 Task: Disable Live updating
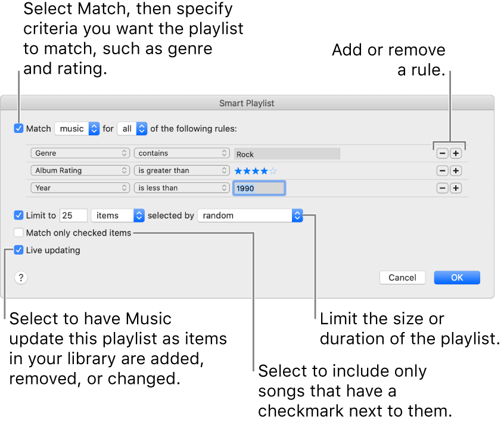pyautogui.click(x=18, y=250)
